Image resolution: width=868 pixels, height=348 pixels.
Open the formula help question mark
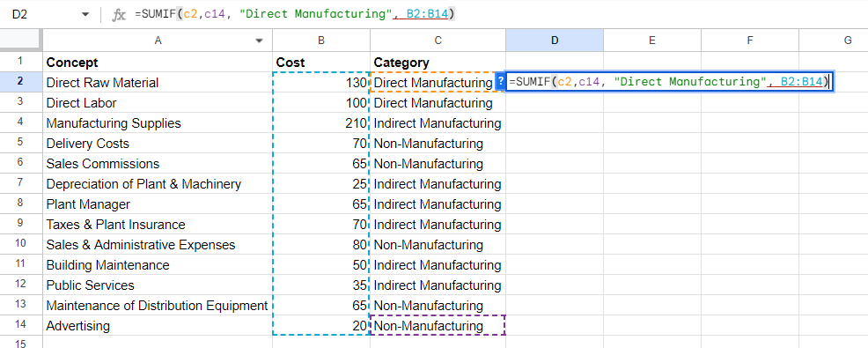(500, 82)
